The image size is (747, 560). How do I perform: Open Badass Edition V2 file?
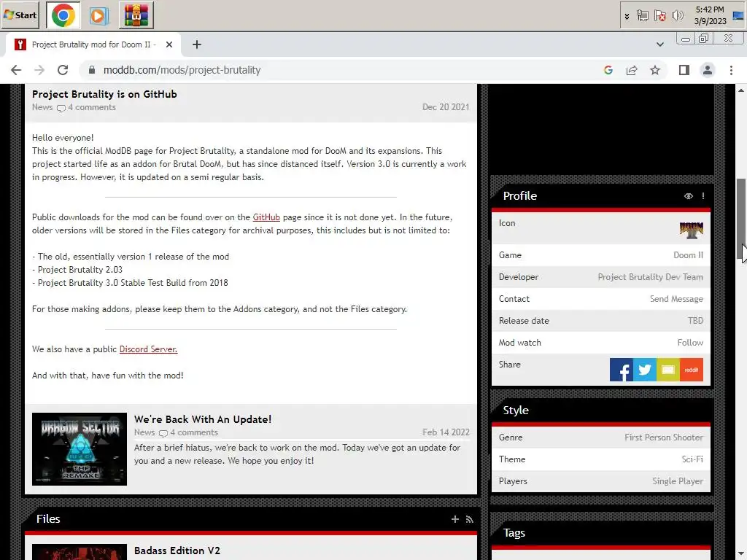177,551
